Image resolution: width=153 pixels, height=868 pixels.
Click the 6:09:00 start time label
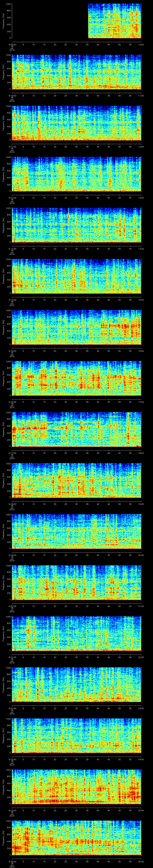tap(12, 44)
